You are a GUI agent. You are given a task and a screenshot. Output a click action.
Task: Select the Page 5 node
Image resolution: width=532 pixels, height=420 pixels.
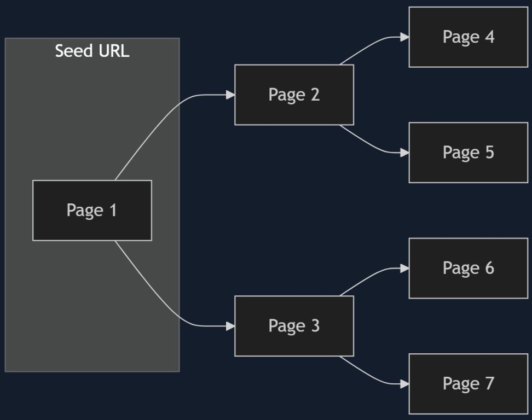(x=468, y=153)
